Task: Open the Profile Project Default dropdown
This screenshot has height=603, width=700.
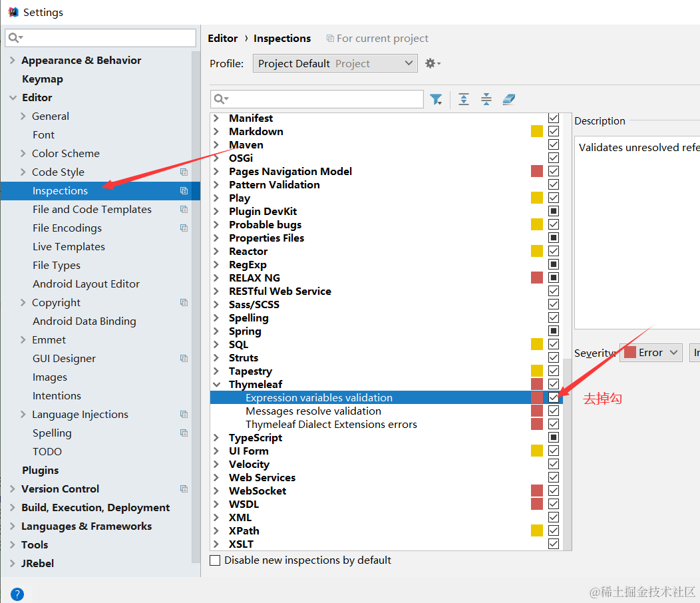Action: click(335, 63)
